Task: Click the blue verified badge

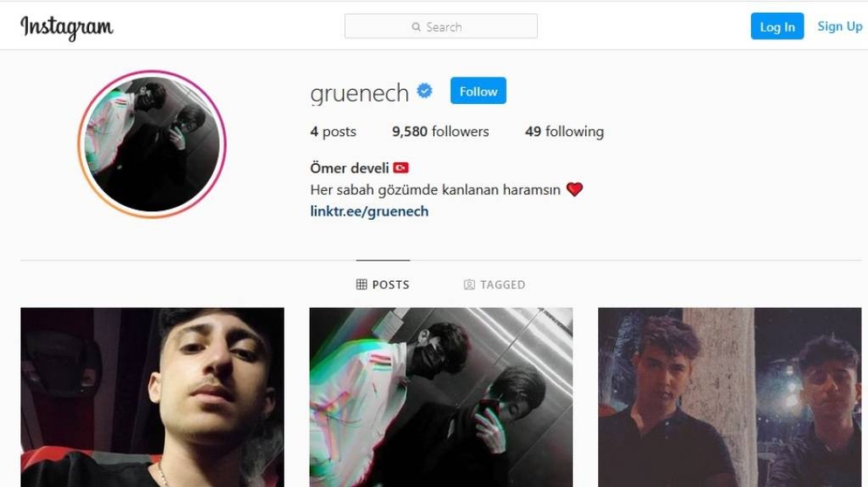Action: point(424,91)
